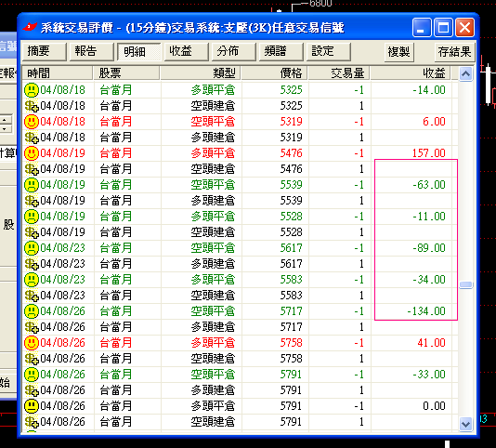Click the neutral yellow face icon on the 0.00 profit row
The image size is (496, 448).
coord(32,406)
